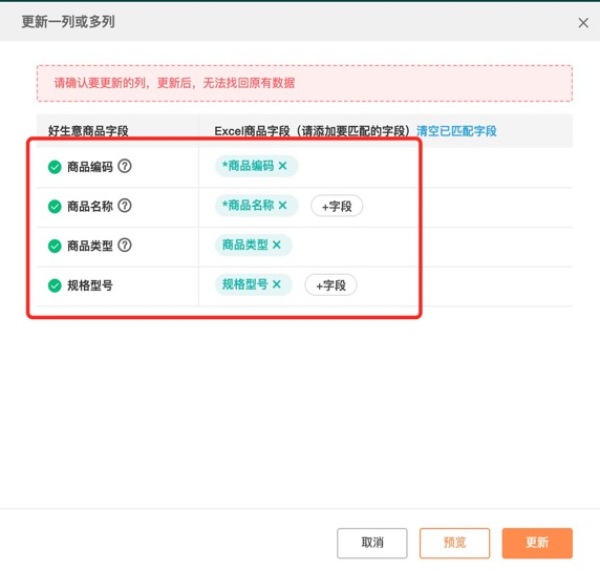Open help tooltip for 商品类型
Image resolution: width=600 pixels, height=573 pixels.
(124, 245)
